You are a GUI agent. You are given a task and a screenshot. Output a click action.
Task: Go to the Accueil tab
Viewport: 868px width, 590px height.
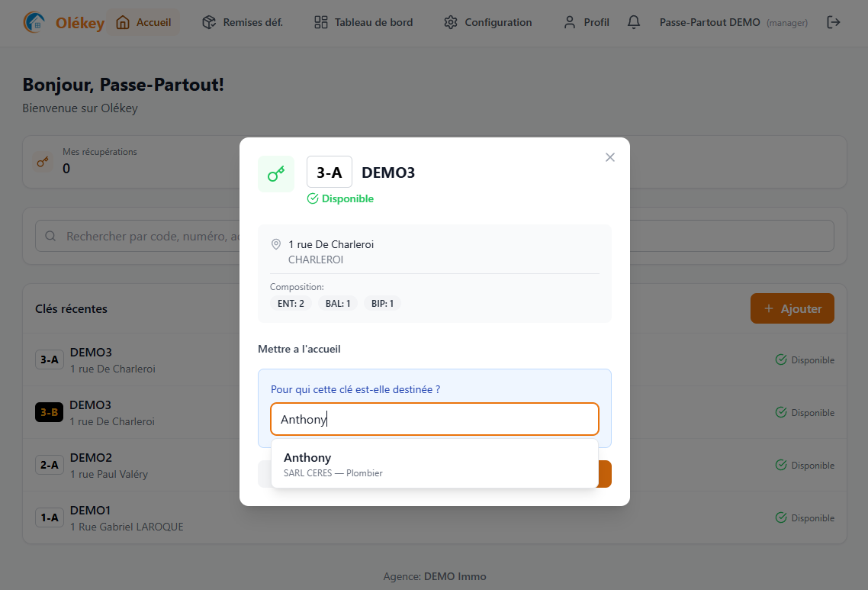pos(143,23)
